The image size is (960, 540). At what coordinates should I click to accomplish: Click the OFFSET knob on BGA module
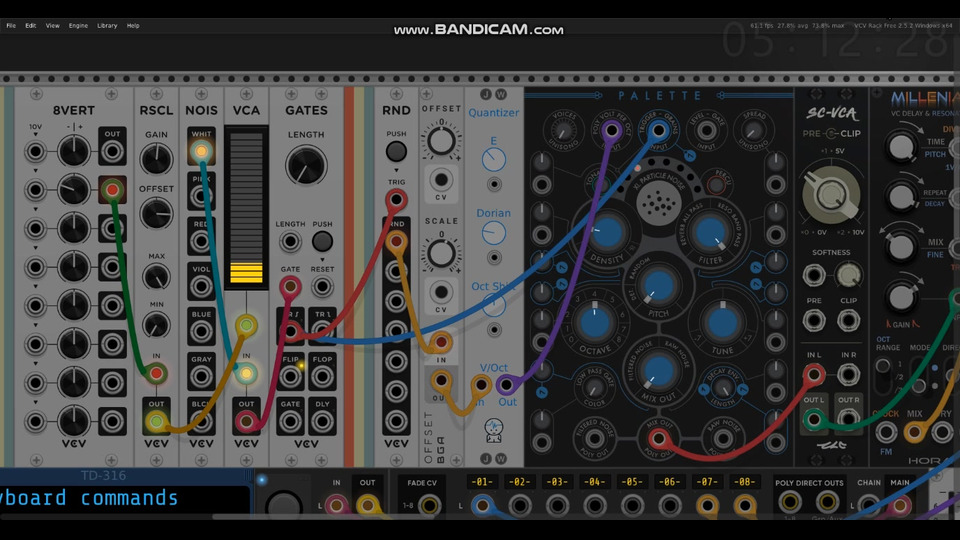tap(441, 141)
